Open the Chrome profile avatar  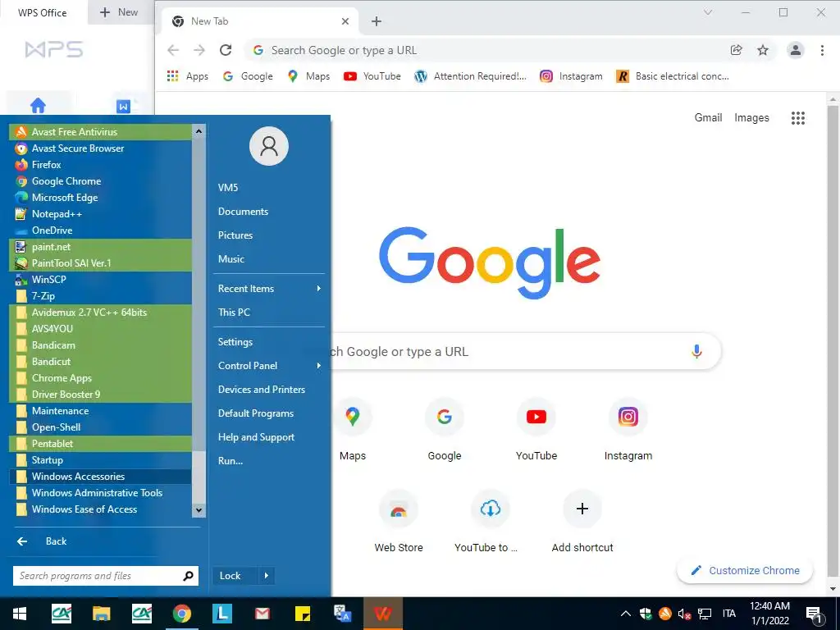[x=796, y=50]
